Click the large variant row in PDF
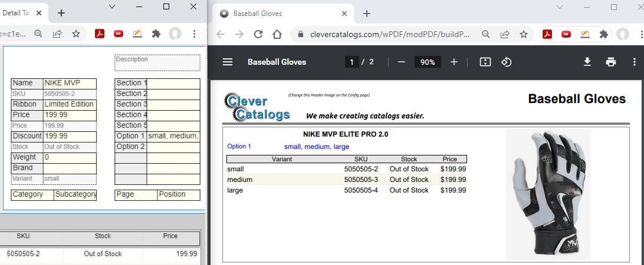644x265 pixels. point(347,190)
